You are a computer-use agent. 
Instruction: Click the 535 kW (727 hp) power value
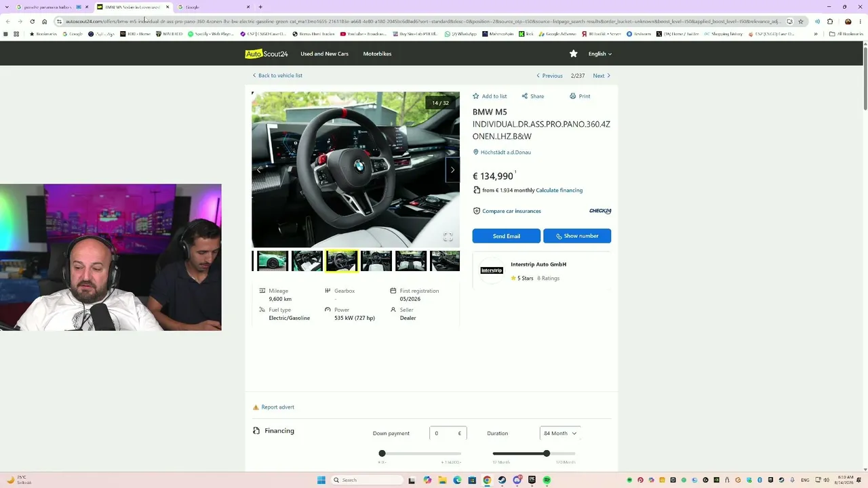[355, 318]
